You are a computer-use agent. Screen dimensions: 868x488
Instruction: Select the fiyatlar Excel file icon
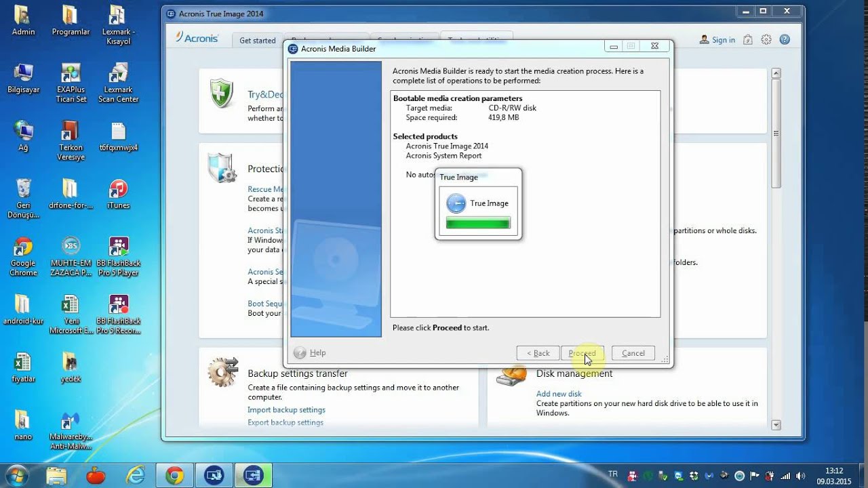[23, 368]
